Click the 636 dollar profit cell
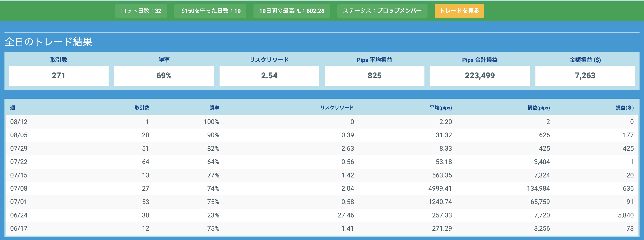This screenshot has height=240, width=644. pos(628,189)
